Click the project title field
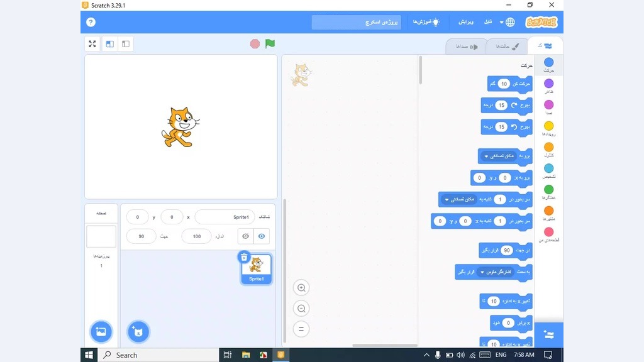The height and width of the screenshot is (362, 644). click(356, 22)
